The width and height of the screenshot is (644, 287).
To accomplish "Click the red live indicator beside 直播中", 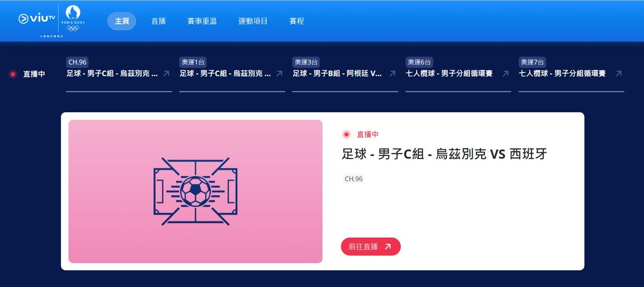I will [13, 74].
